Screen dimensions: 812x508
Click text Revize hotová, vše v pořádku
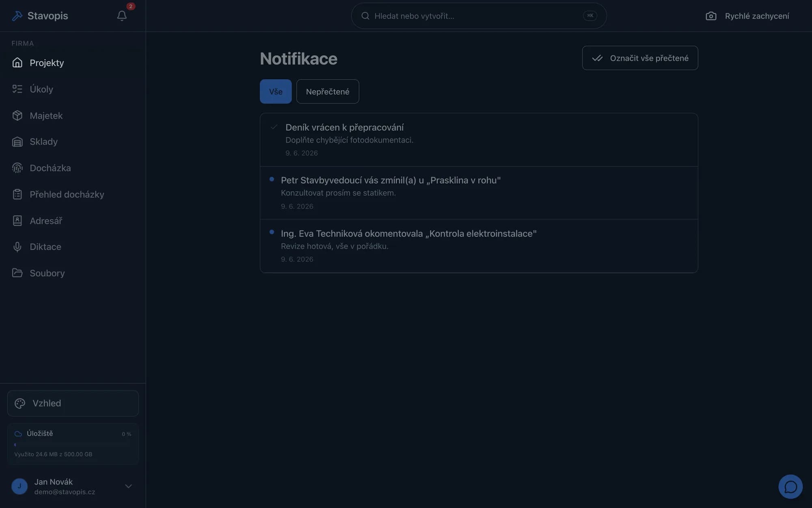335,246
